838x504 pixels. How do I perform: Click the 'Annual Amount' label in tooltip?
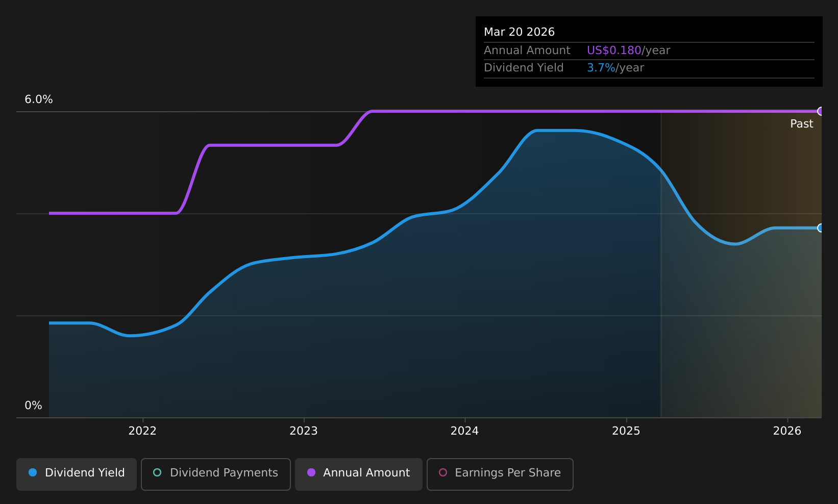527,51
